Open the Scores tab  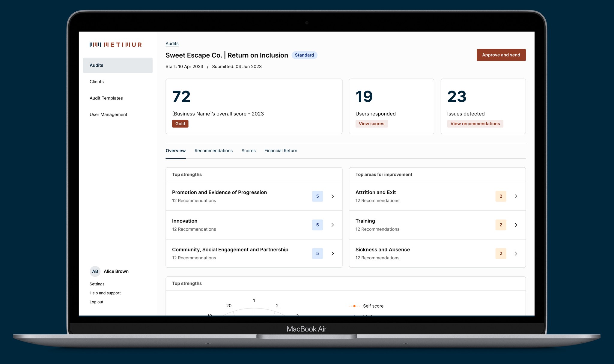click(x=249, y=151)
